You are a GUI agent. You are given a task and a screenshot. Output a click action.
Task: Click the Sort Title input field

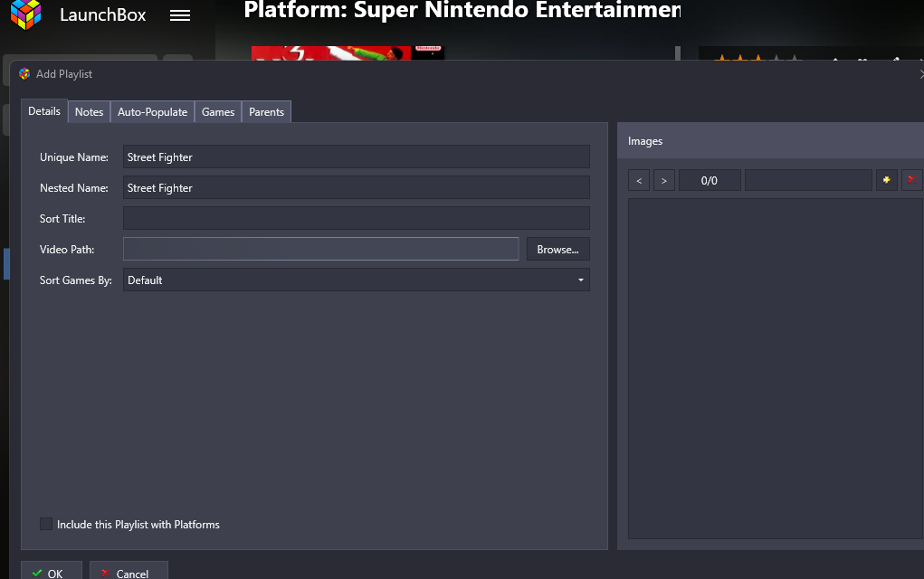click(356, 219)
